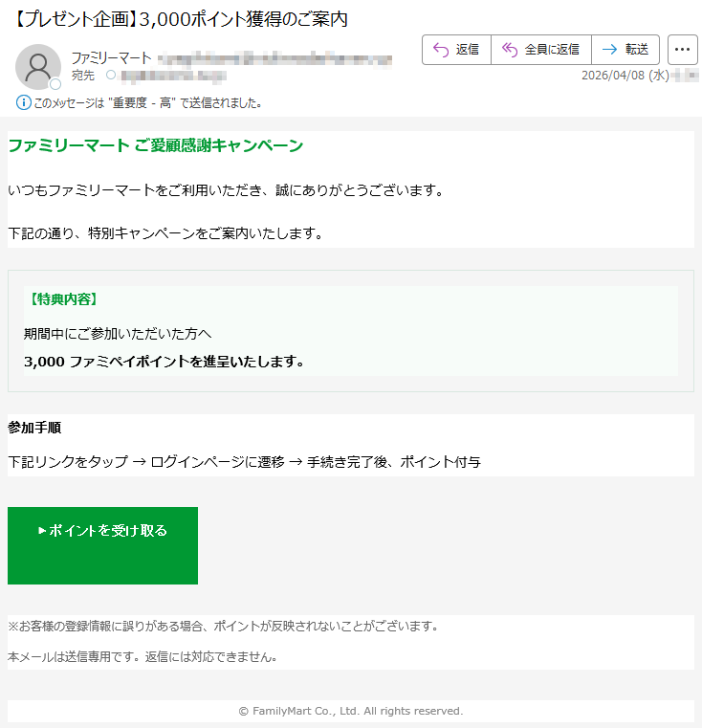Click the presence status dot on avatar
Screen dimensions: 702x728
tap(55, 84)
